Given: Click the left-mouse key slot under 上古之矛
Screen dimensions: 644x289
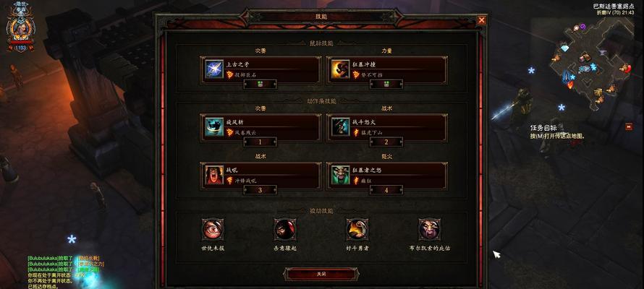Looking at the screenshot, I should tap(260, 84).
